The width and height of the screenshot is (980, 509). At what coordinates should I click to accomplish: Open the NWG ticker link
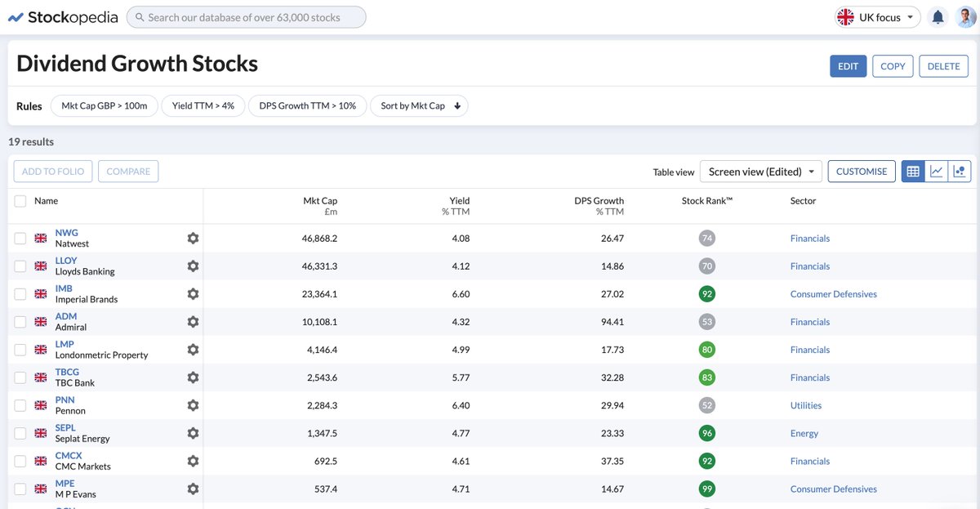[x=67, y=233]
